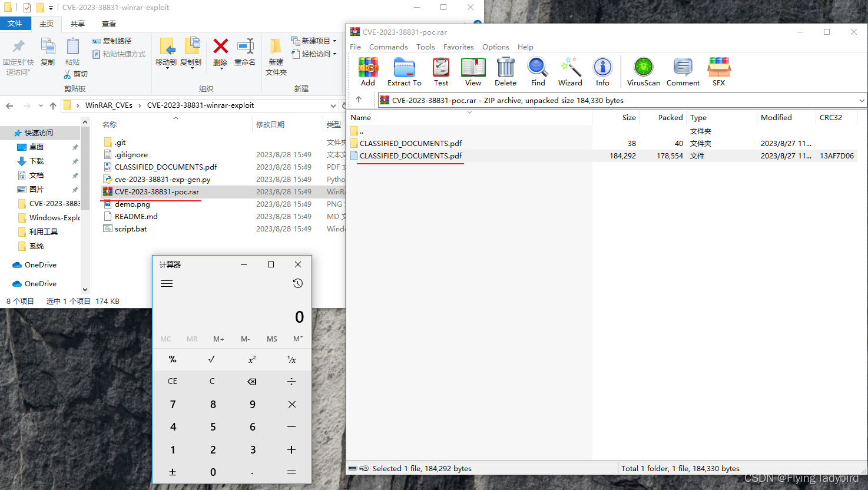
Task: Open the Options menu in WinRAR
Action: click(x=495, y=47)
